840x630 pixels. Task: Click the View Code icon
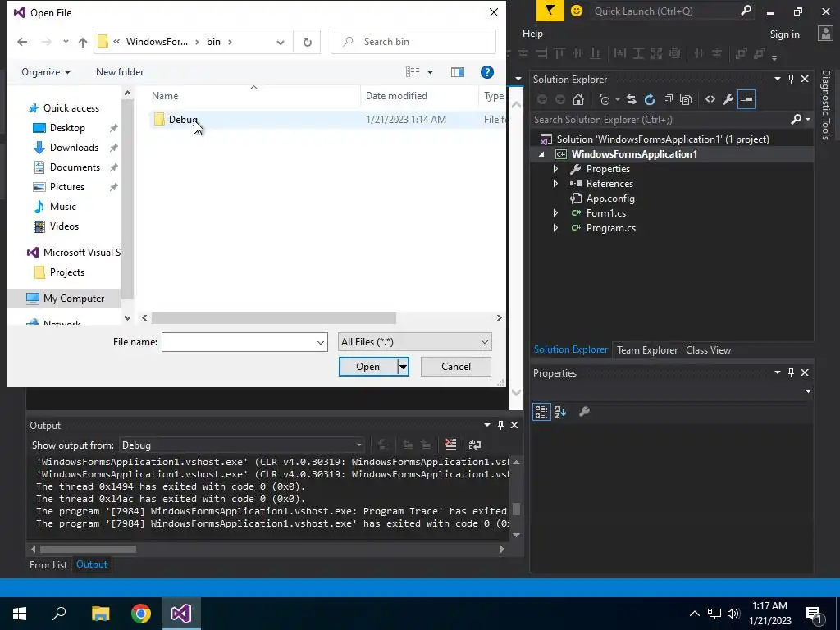[710, 99]
